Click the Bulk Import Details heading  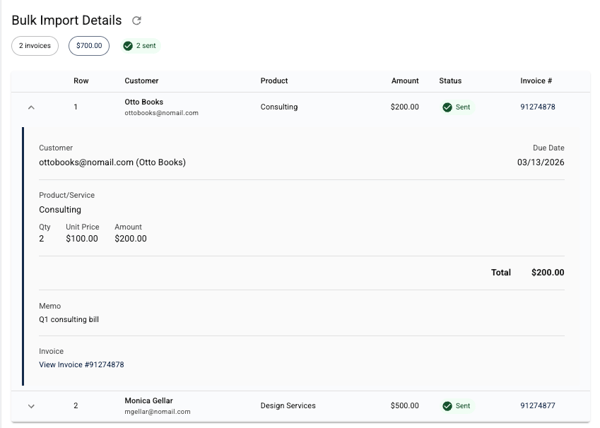[x=67, y=20]
